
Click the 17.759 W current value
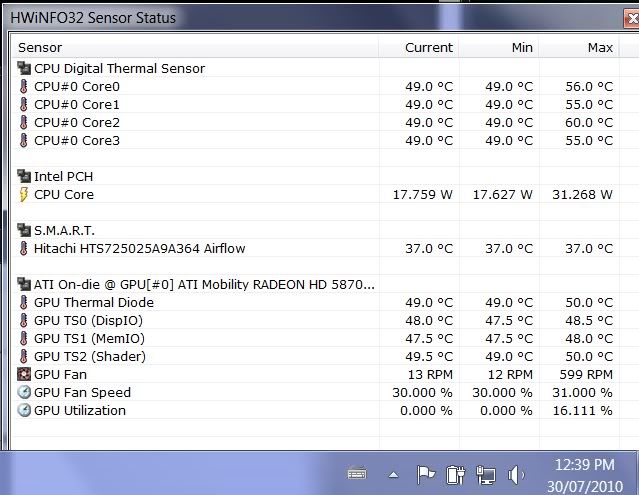[423, 194]
